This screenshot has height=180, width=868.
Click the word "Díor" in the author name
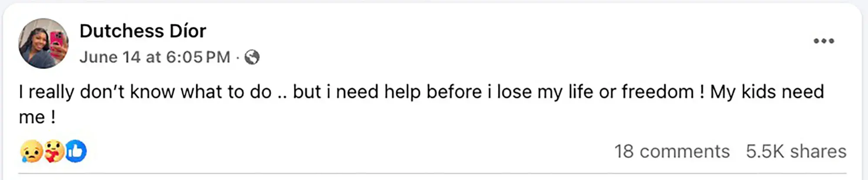188,31
